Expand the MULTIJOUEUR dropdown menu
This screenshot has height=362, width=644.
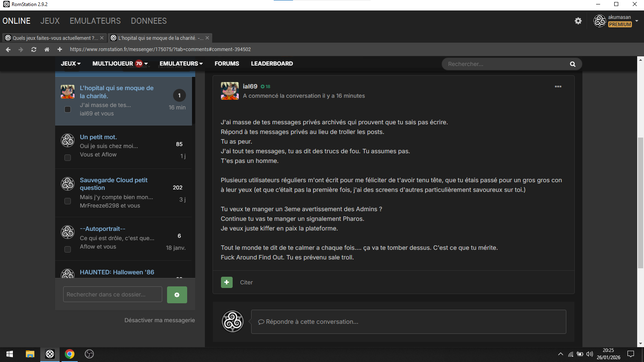(x=120, y=64)
